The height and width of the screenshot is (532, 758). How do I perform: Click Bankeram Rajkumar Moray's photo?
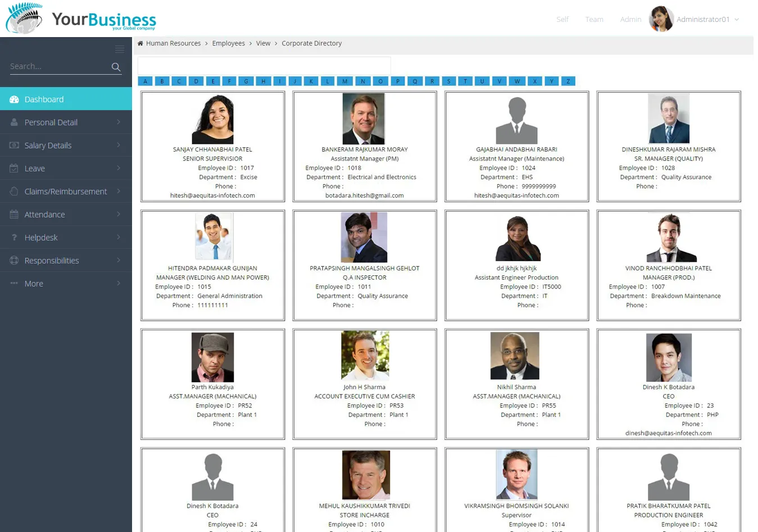click(x=364, y=119)
